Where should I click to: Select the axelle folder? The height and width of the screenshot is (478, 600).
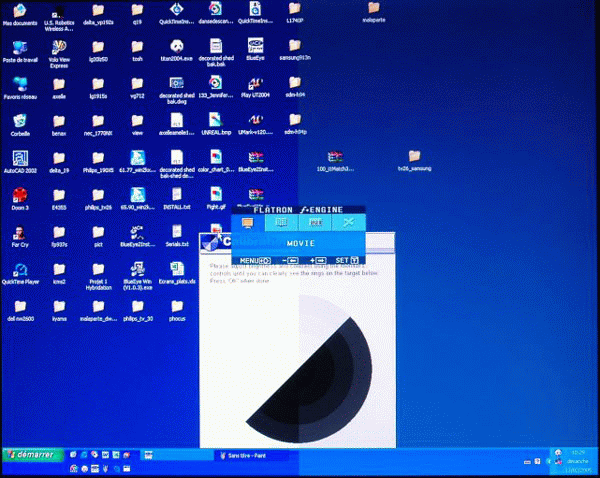[x=59, y=89]
